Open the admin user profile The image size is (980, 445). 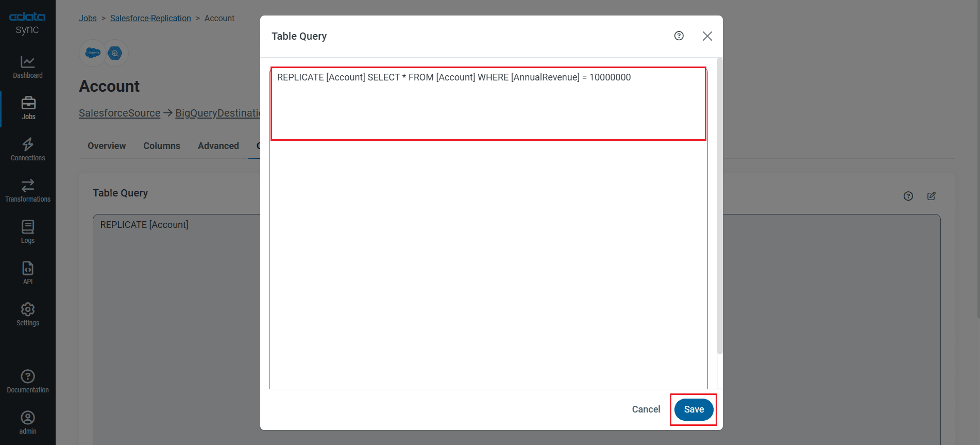[x=28, y=423]
